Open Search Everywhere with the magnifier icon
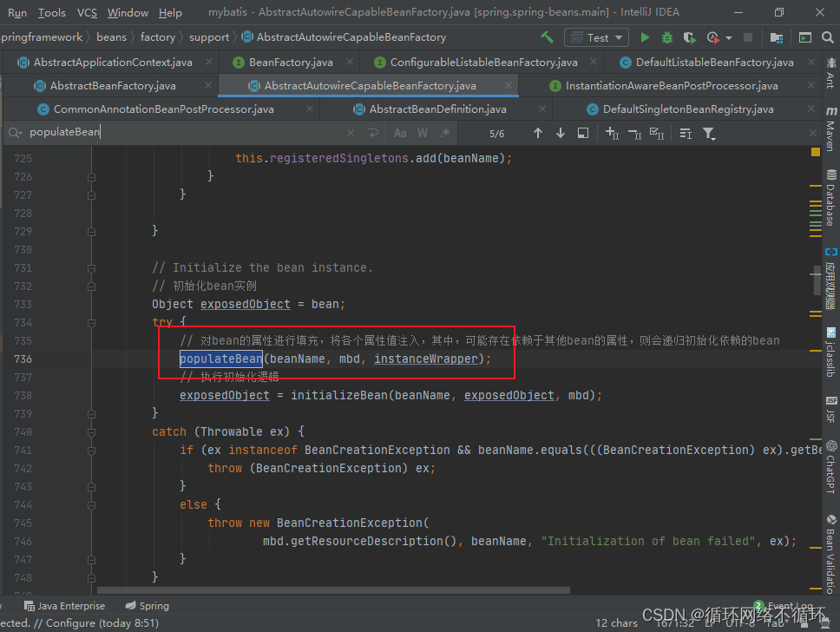840x632 pixels. pyautogui.click(x=828, y=38)
